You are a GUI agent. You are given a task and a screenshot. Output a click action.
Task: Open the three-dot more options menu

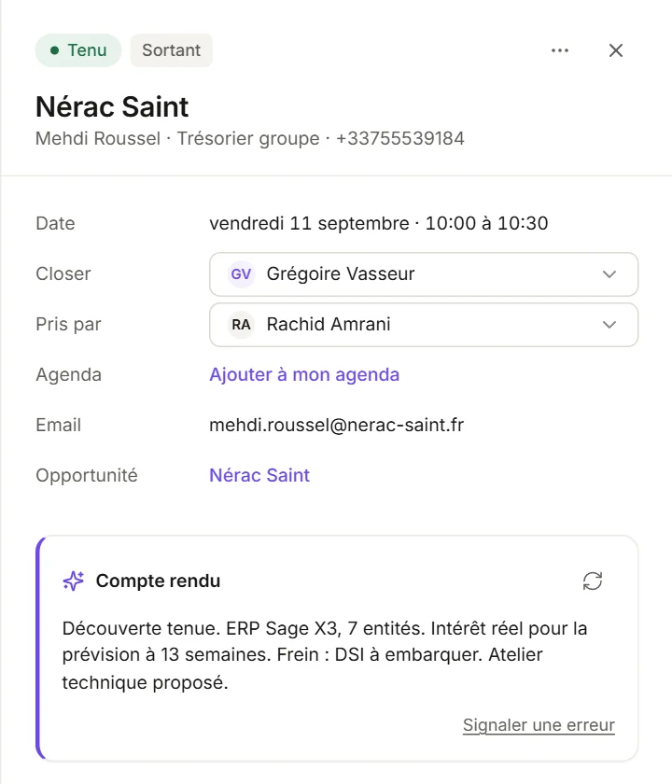(559, 50)
